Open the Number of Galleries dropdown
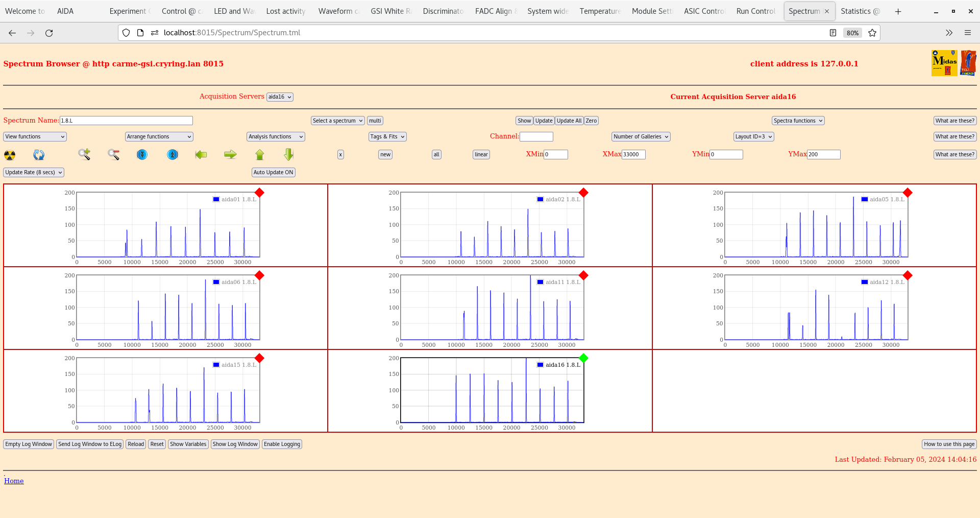The height and width of the screenshot is (518, 980). coord(641,137)
